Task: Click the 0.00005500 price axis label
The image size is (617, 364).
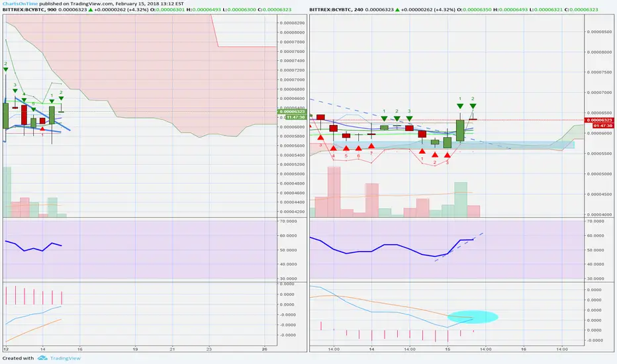Action: pos(599,154)
